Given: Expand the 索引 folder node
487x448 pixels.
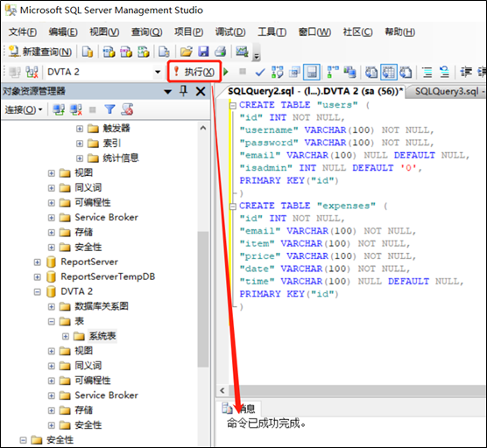Looking at the screenshot, I should pyautogui.click(x=80, y=143).
